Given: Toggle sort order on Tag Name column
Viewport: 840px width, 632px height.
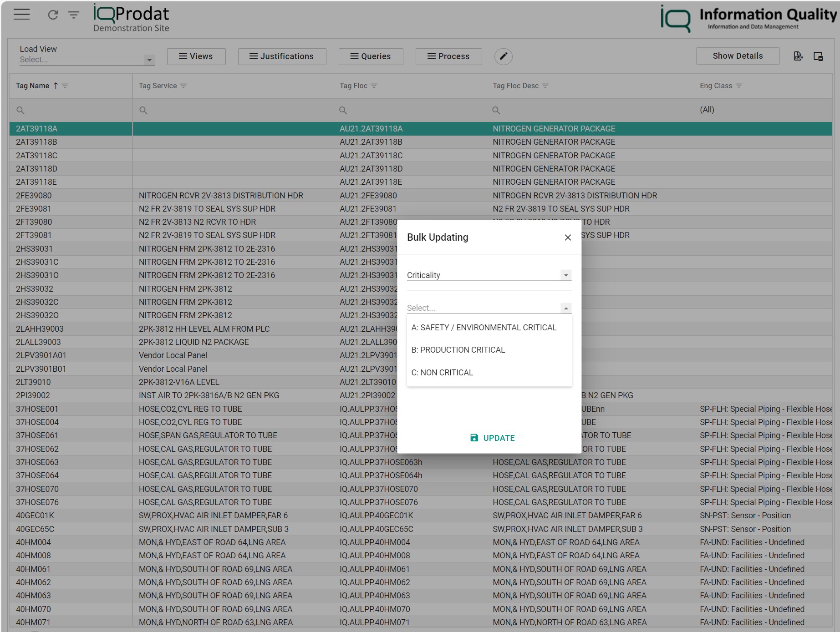Looking at the screenshot, I should click(56, 86).
